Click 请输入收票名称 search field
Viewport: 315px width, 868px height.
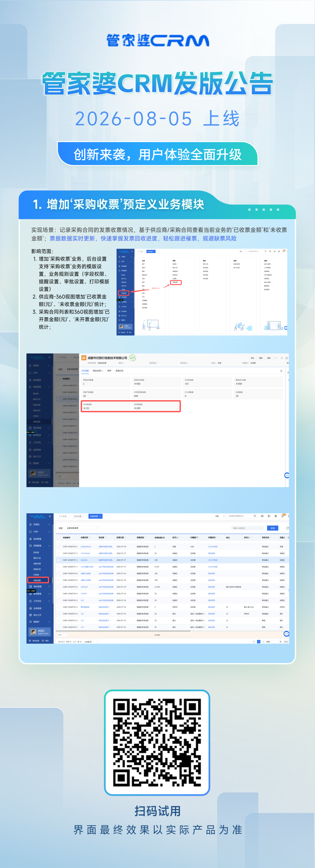pos(248,528)
